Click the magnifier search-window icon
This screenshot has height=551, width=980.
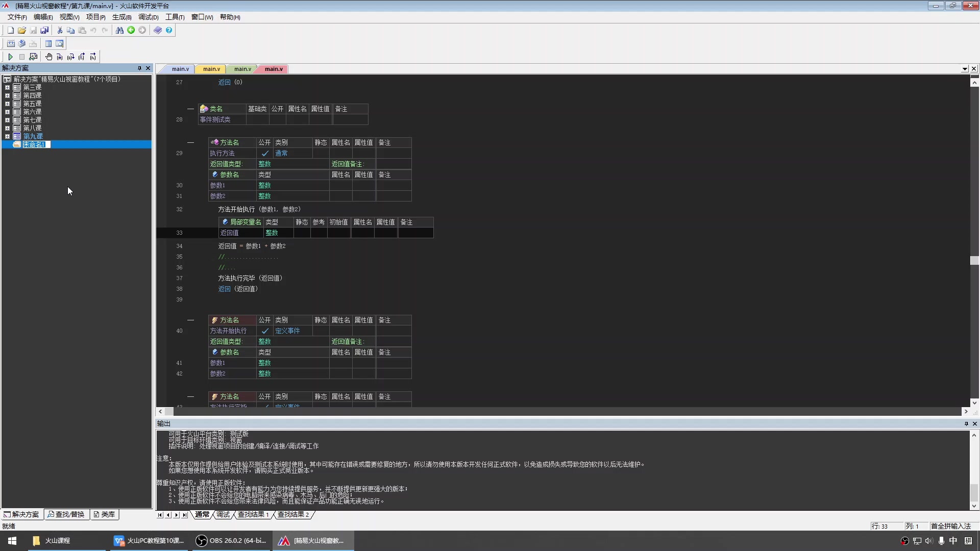60,43
